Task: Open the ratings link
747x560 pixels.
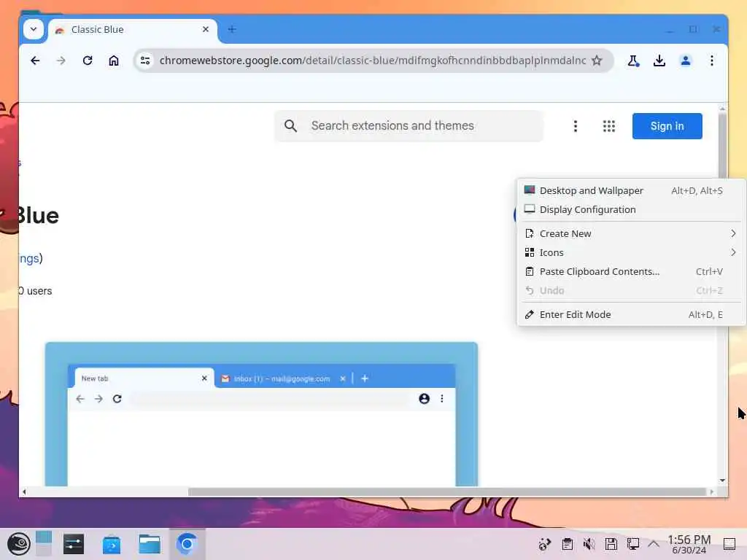Action: [x=29, y=258]
